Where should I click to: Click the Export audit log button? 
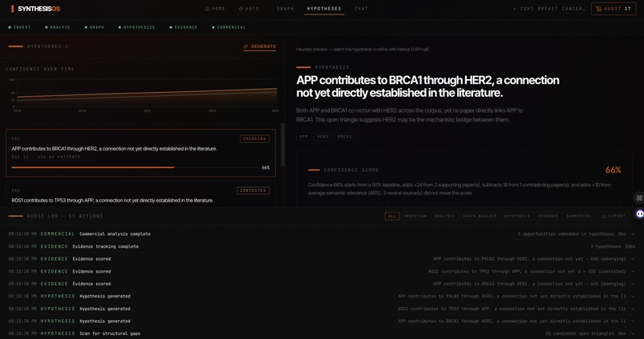[x=614, y=216]
